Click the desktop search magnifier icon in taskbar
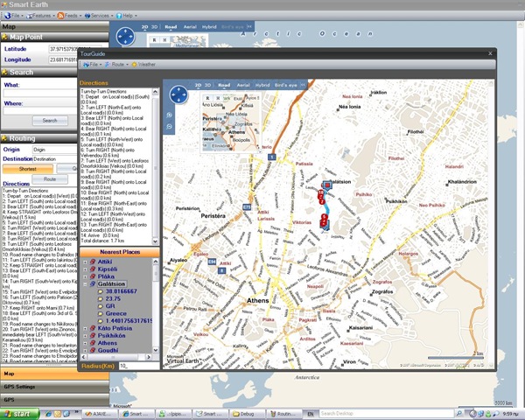Viewport: 525px width, 420px height. pos(459,414)
